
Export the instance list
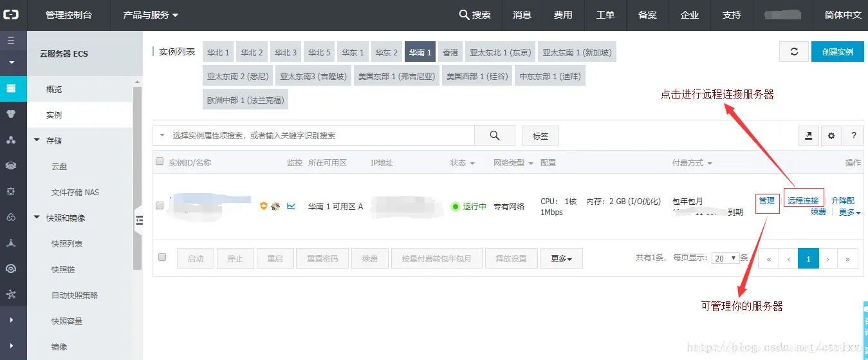pos(809,135)
